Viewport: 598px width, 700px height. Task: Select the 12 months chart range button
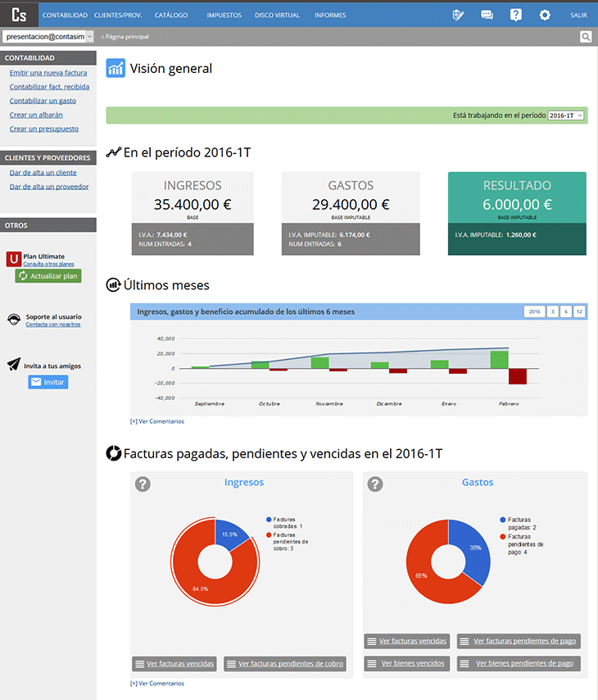click(579, 311)
